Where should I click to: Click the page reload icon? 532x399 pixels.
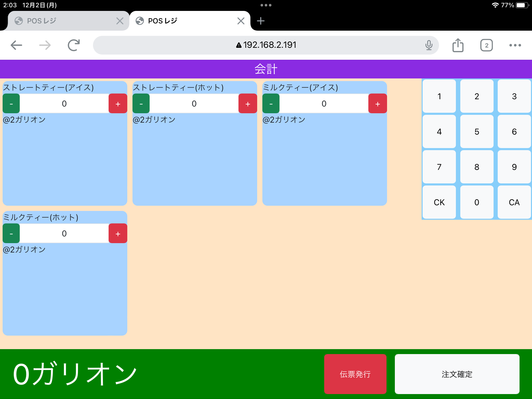click(74, 45)
